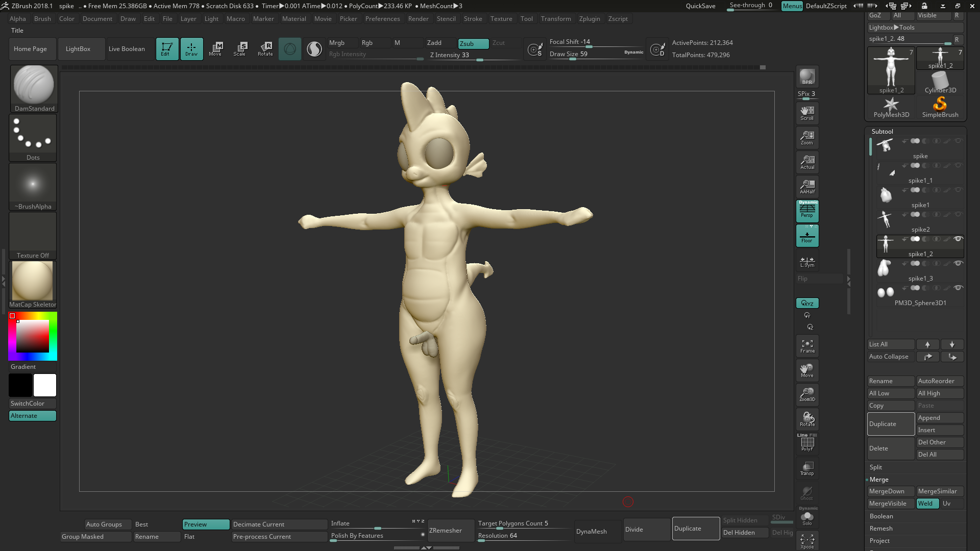
Task: Toggle PolyF line fill display
Action: point(807,443)
